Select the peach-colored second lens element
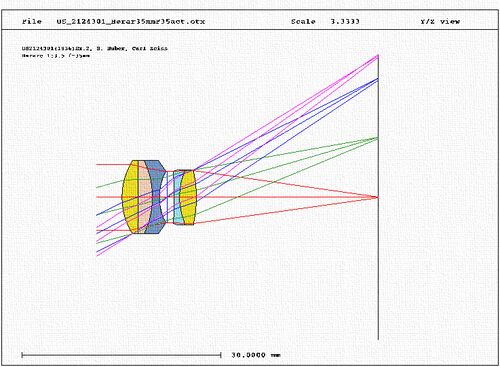 click(x=144, y=197)
